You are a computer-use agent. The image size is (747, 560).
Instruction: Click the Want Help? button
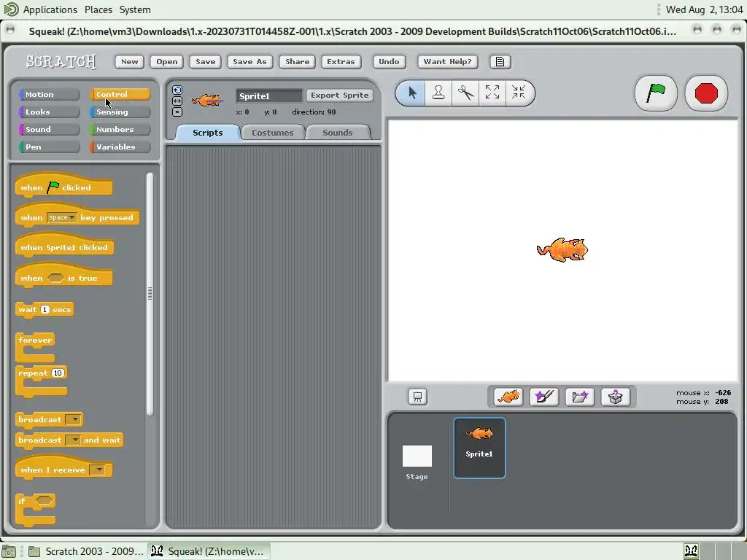coord(447,61)
